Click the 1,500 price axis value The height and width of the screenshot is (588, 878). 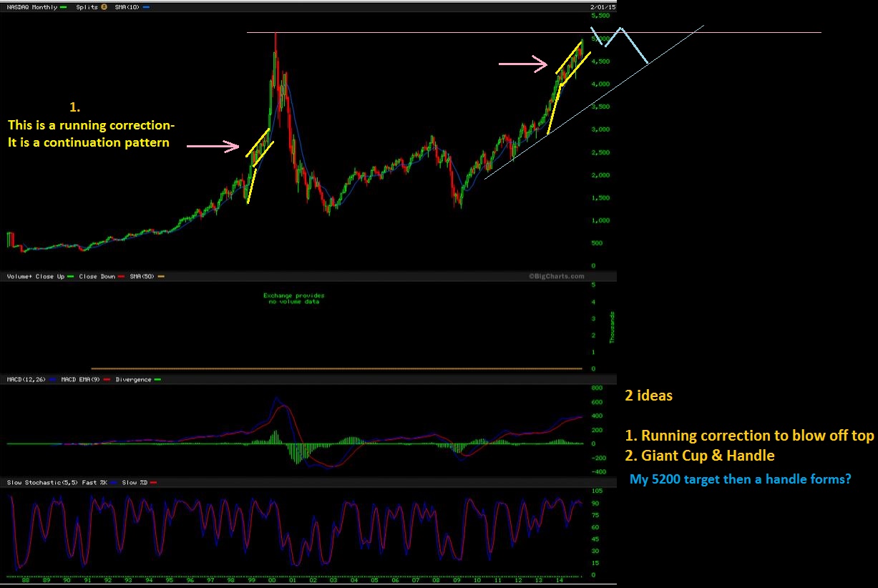pos(599,198)
